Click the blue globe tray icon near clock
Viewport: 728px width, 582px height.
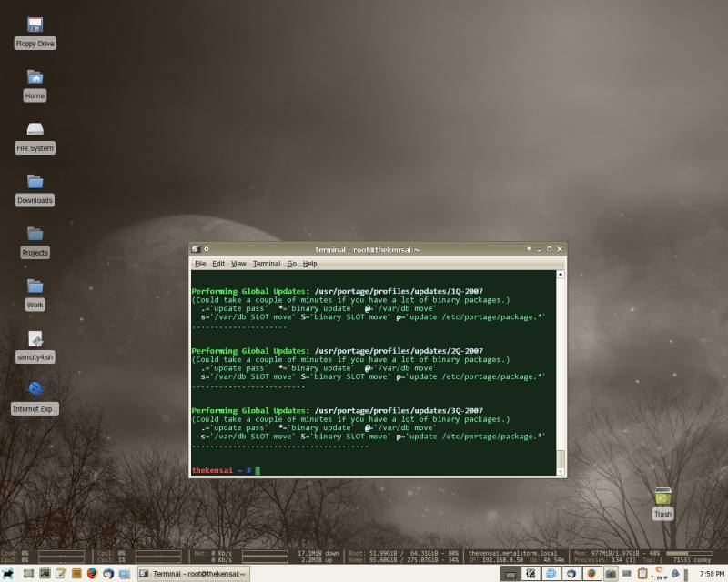tap(675, 574)
